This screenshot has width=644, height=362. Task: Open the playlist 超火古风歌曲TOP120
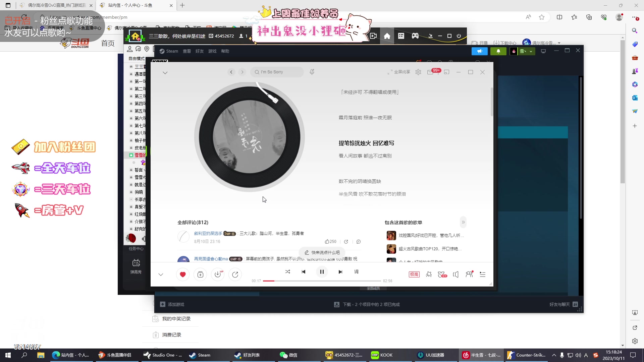pyautogui.click(x=424, y=249)
